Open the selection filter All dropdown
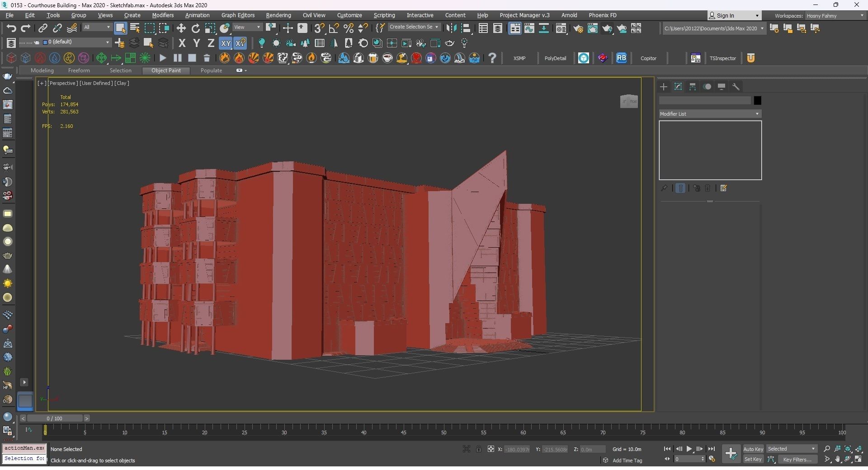Viewport: 868px width, 470px height. [x=97, y=28]
